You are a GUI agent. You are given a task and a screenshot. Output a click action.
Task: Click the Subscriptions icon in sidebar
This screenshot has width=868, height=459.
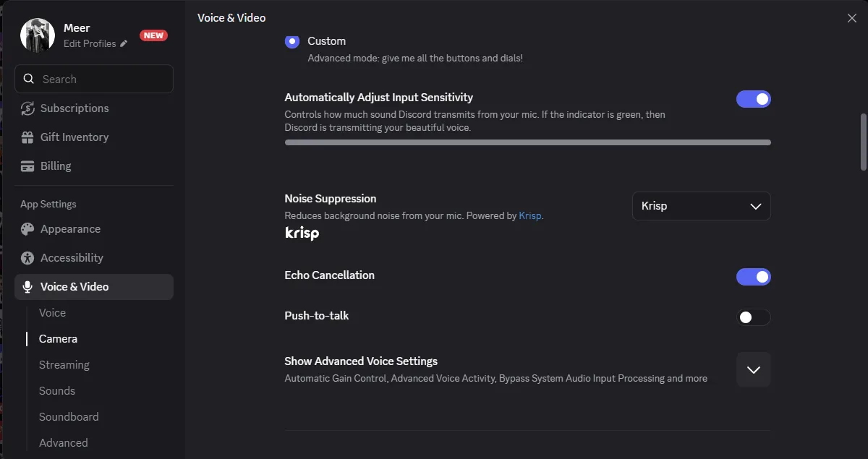(x=27, y=108)
